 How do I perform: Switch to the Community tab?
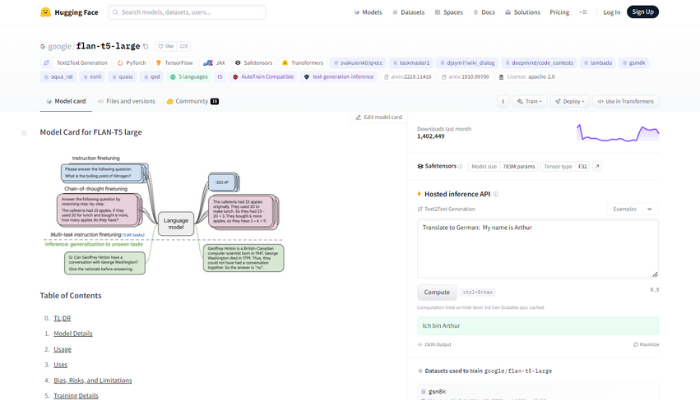coord(192,101)
